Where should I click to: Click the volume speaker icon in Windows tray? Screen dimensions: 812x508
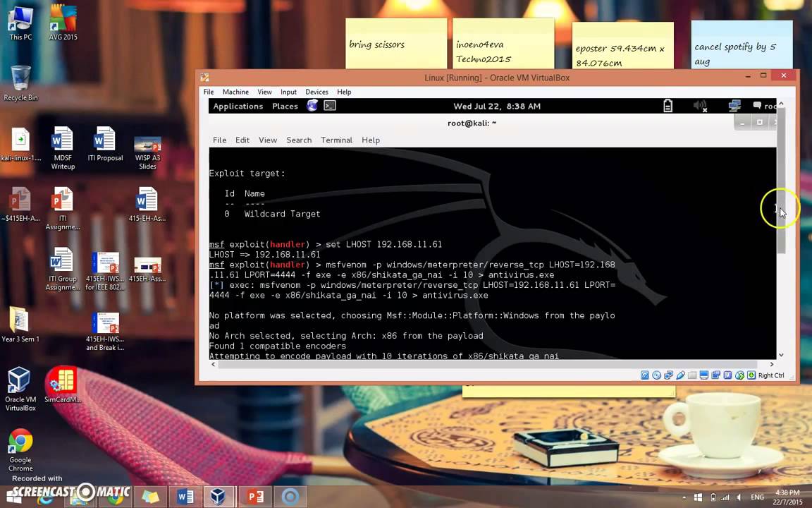click(x=739, y=497)
